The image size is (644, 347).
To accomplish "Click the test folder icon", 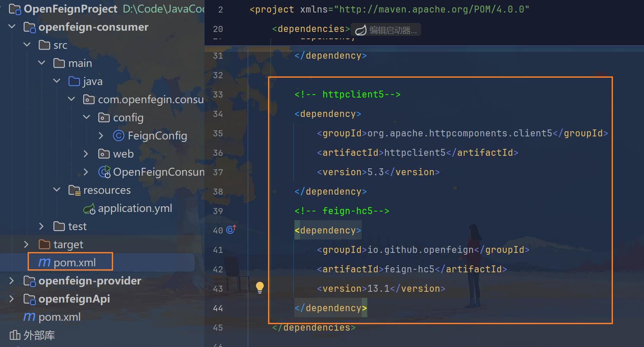I will 59,227.
